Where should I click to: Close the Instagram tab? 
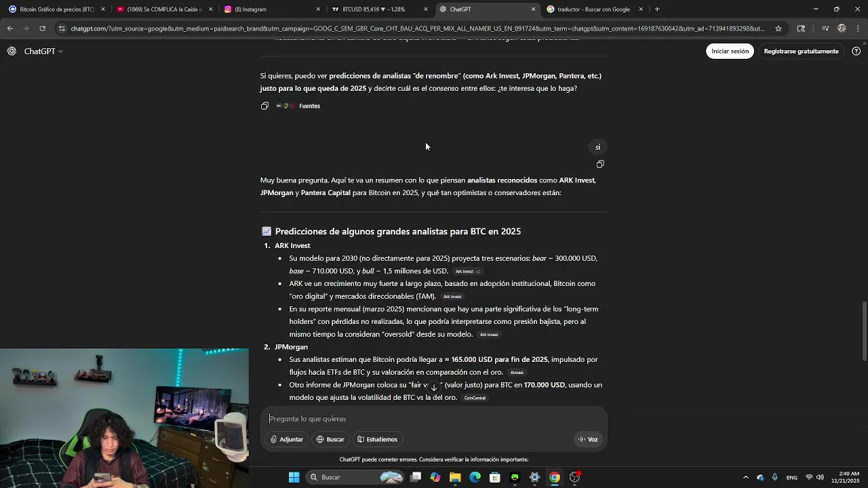pyautogui.click(x=318, y=9)
